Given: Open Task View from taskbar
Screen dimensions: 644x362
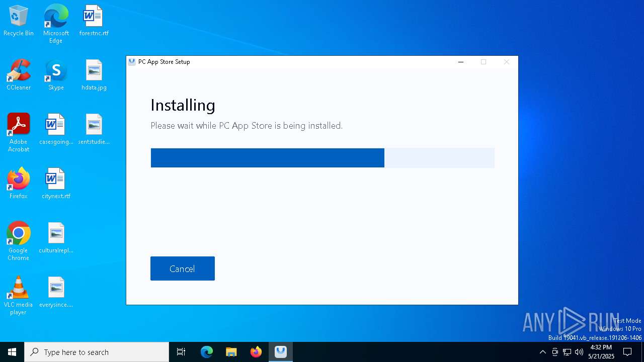Looking at the screenshot, I should click(x=181, y=352).
